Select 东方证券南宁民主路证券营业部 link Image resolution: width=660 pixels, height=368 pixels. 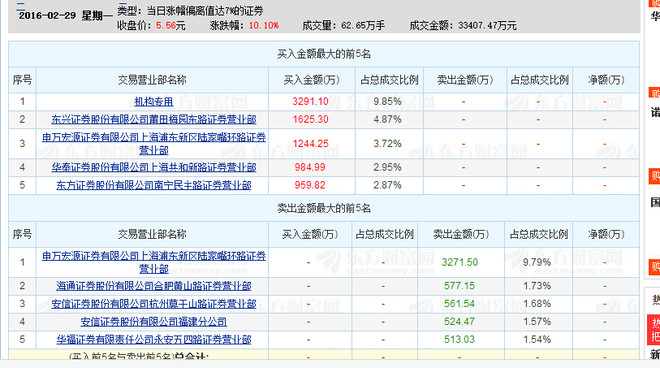154,185
